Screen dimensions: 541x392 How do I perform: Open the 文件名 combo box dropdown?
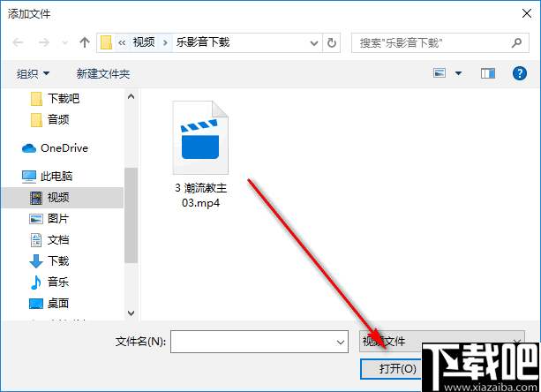340,342
